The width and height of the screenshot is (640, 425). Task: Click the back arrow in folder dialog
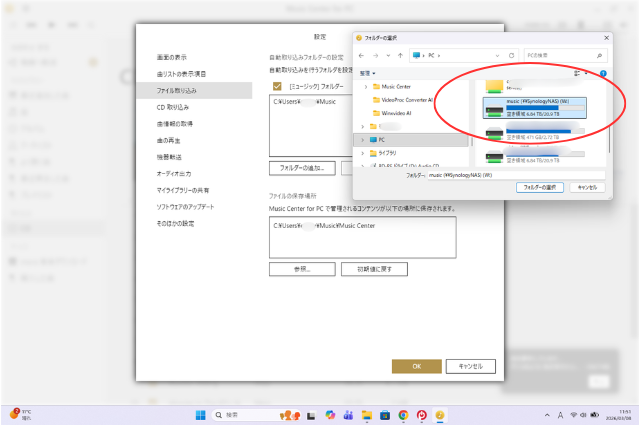(x=361, y=55)
